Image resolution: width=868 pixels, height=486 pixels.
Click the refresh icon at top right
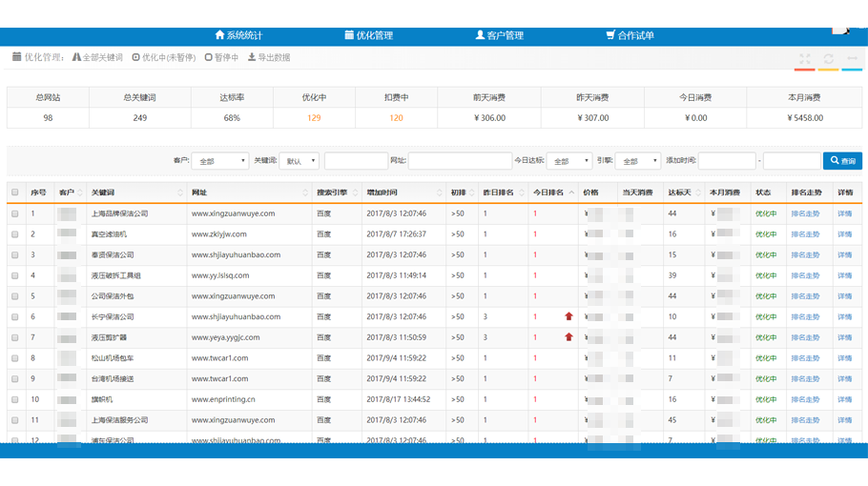point(828,59)
